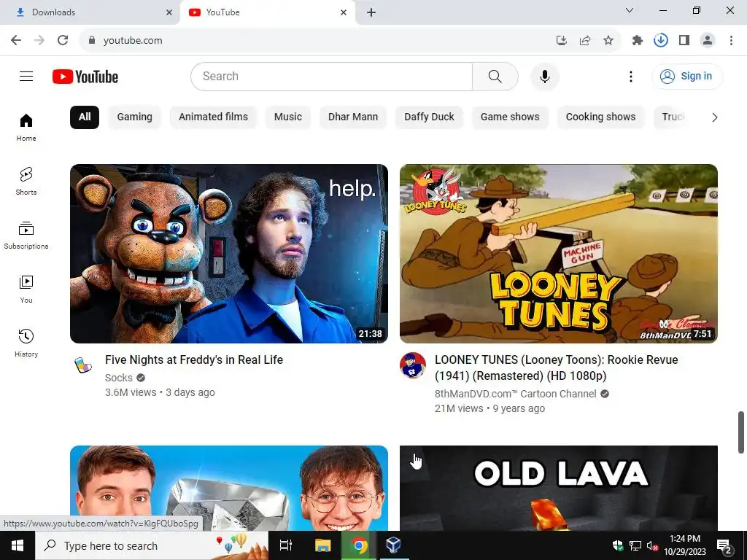Click the page vertical scrollbar
The height and width of the screenshot is (560, 747).
(x=741, y=432)
